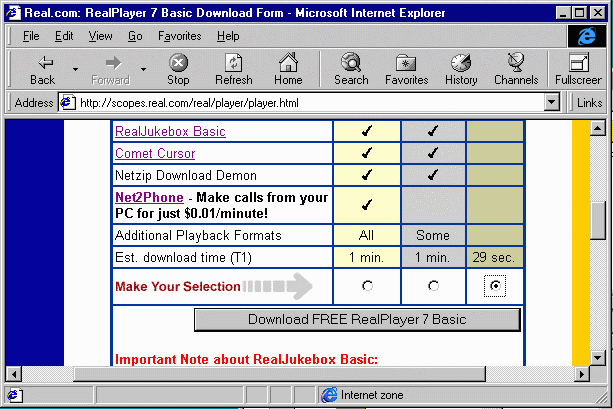This screenshot has width=613, height=409.
Task: Click the status bar page icon
Action: pos(14,395)
